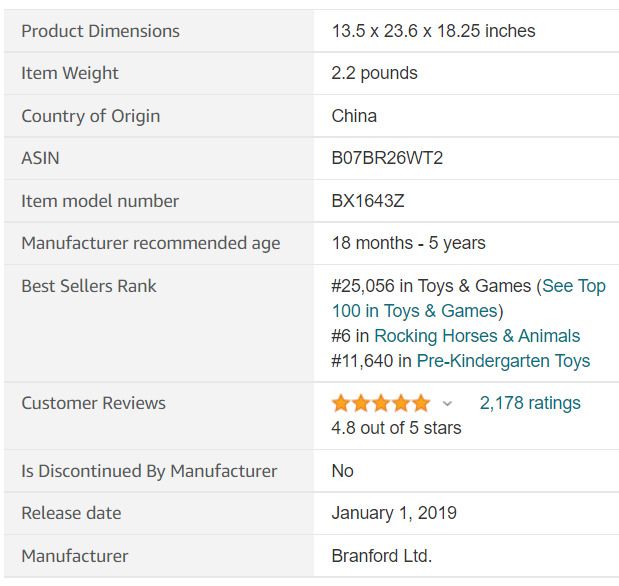Click the Country of Origin value China
This screenshot has height=586, width=619.
pos(354,116)
